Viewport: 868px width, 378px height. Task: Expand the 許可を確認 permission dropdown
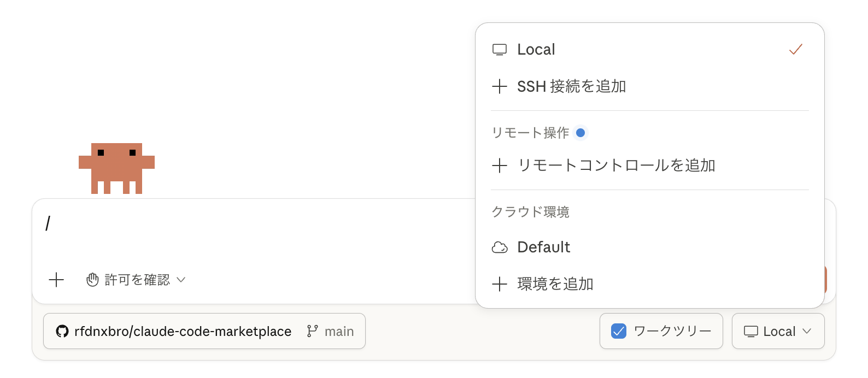tap(137, 280)
